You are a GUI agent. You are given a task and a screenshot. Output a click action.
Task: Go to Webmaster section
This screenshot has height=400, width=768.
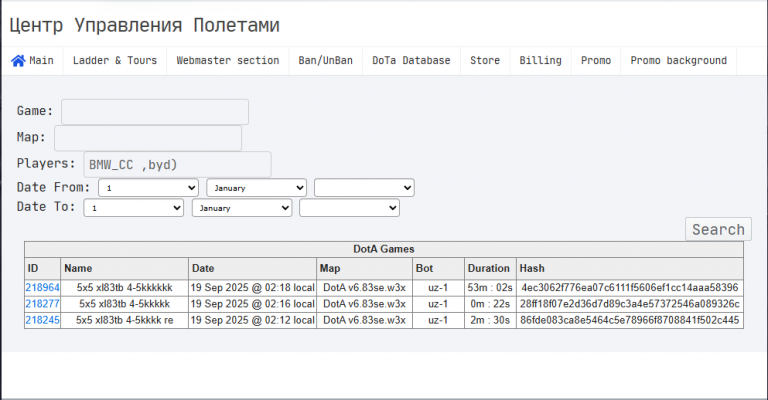[228, 61]
